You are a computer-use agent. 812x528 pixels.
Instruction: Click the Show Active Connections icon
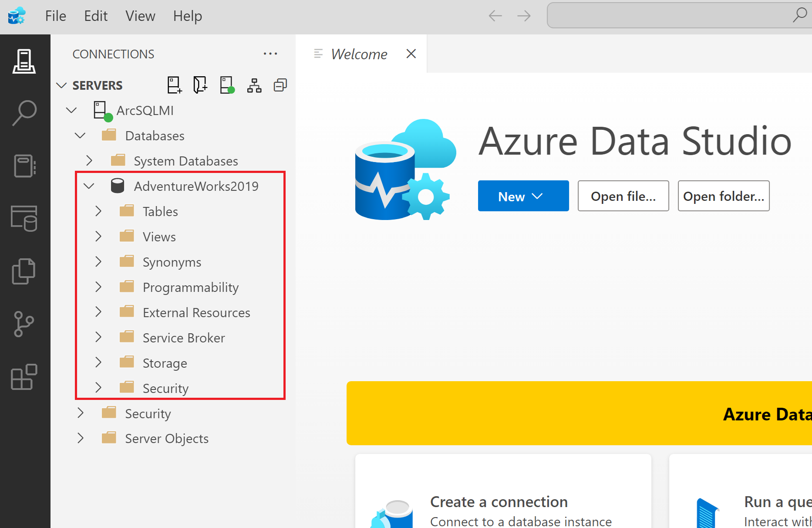(227, 85)
